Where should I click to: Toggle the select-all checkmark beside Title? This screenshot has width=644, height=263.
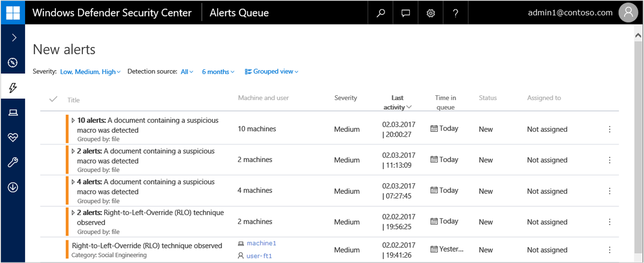pyautogui.click(x=53, y=99)
